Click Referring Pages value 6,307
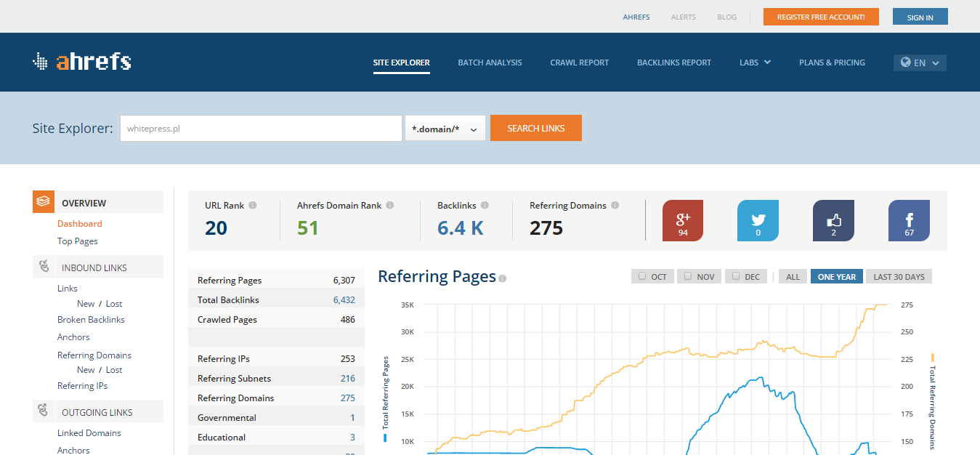This screenshot has width=980, height=455. (344, 280)
